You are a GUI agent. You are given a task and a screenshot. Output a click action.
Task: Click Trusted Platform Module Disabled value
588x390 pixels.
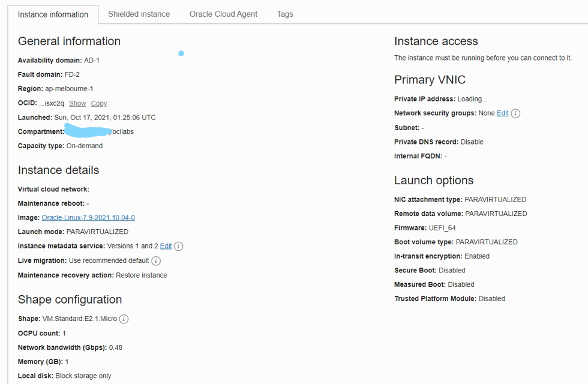point(492,299)
